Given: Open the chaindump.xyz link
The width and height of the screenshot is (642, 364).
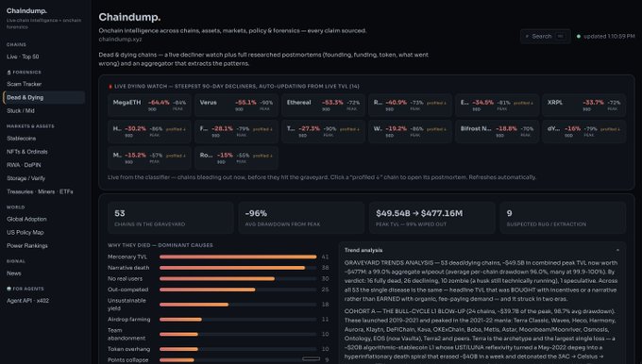Looking at the screenshot, I should click(x=121, y=40).
